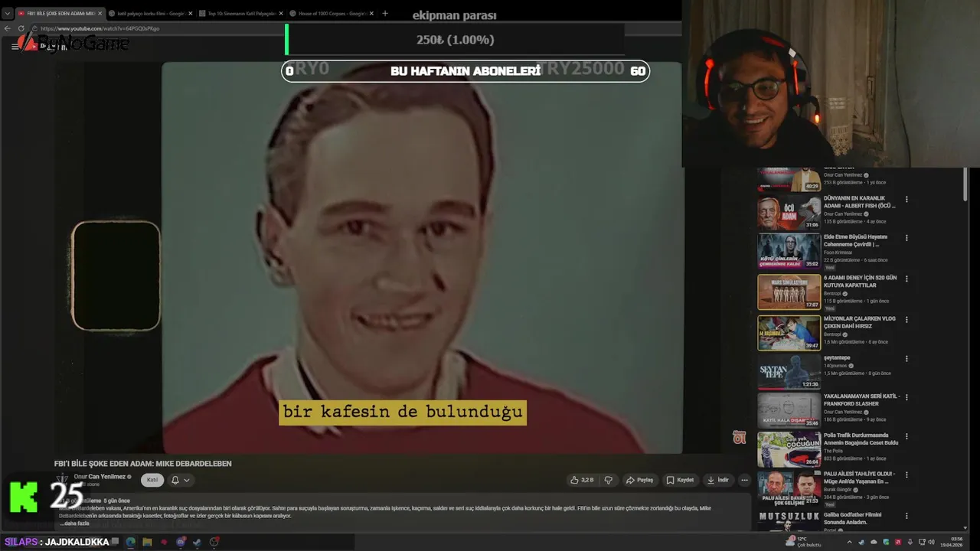Open three-dot menu for 'Polis Trafik Durdurmasında' video

coord(906,437)
